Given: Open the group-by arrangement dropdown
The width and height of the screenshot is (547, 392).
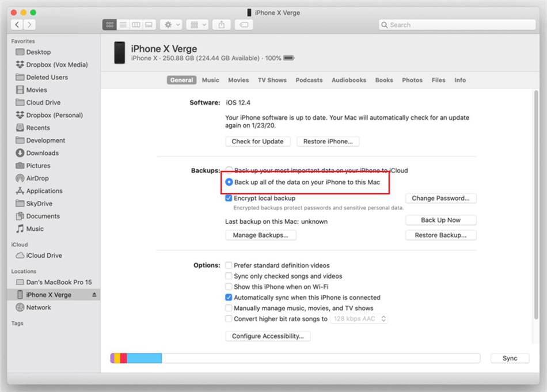Looking at the screenshot, I should (x=197, y=25).
